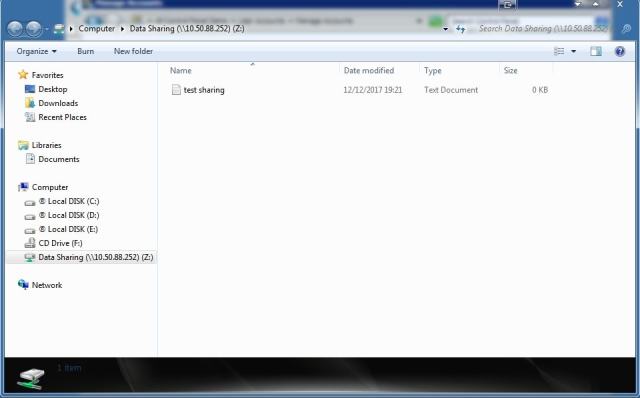Open Local DISK (C:)
Image resolution: width=640 pixels, height=398 pixels.
point(69,201)
